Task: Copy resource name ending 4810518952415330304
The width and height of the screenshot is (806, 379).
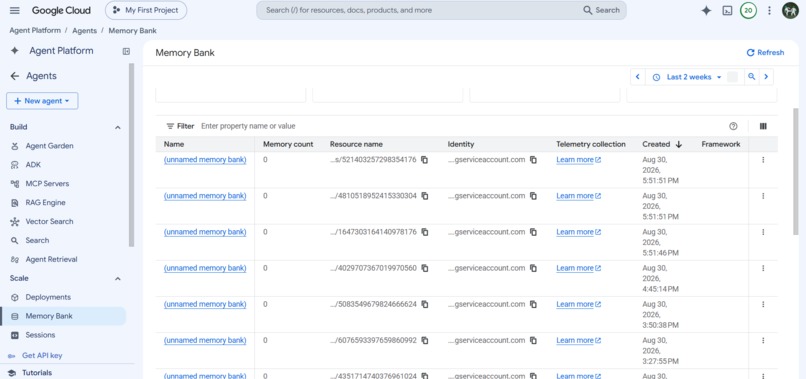Action: point(425,196)
